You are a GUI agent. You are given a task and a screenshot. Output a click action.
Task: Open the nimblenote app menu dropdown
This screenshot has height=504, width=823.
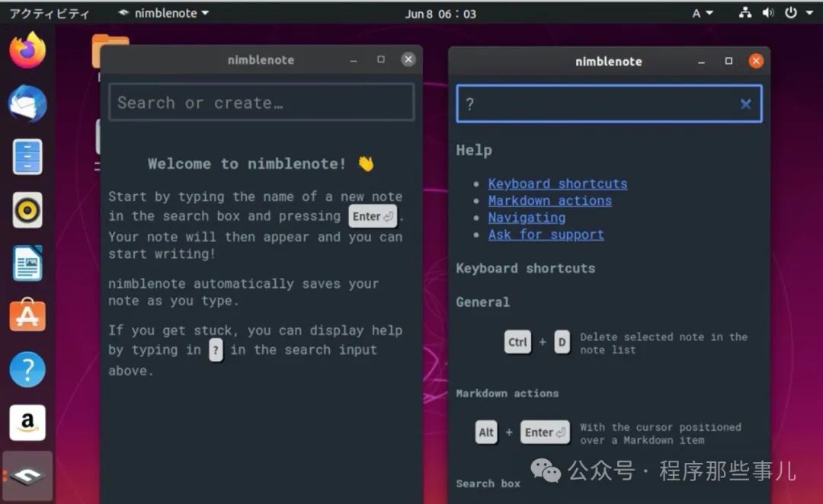tap(163, 13)
